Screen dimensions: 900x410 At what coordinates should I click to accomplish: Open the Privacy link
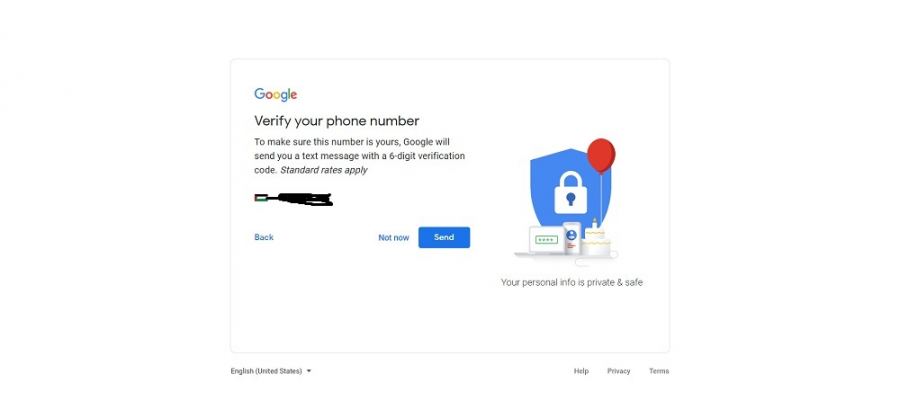click(x=619, y=371)
